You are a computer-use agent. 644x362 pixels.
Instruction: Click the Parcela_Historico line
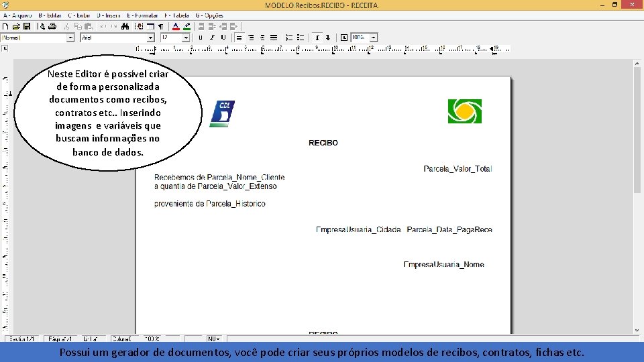pos(210,204)
